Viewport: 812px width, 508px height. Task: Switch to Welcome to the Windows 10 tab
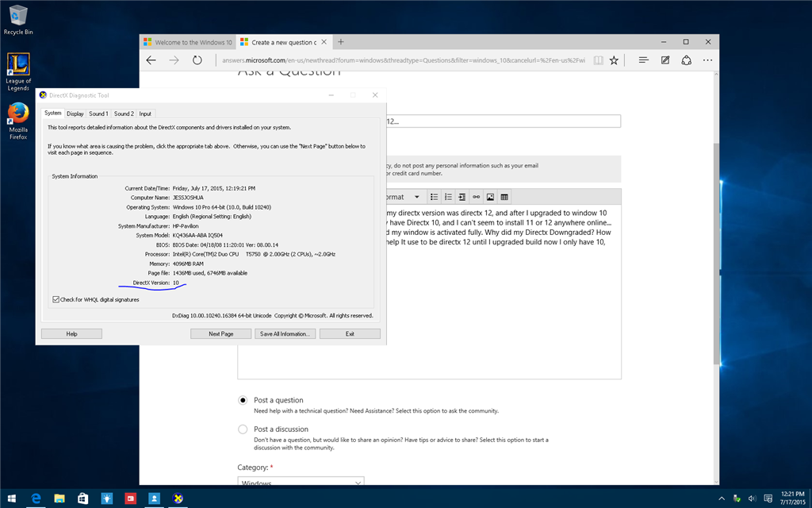click(x=188, y=43)
